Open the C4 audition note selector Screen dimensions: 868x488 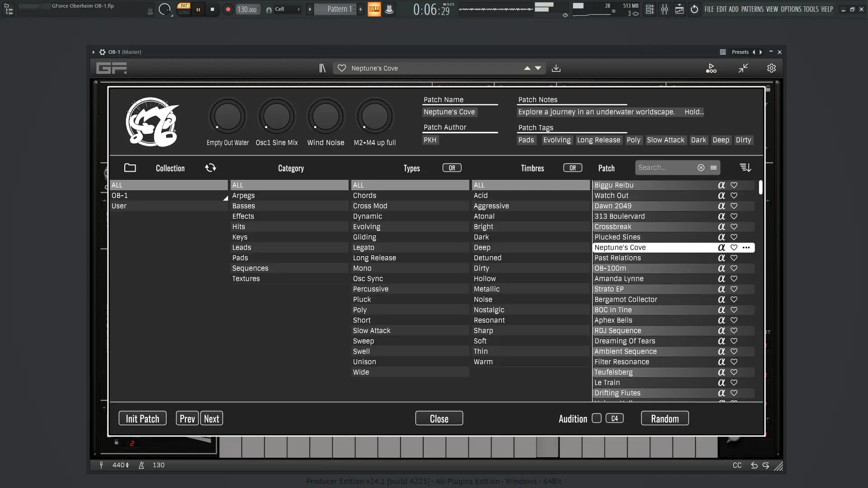pos(614,418)
